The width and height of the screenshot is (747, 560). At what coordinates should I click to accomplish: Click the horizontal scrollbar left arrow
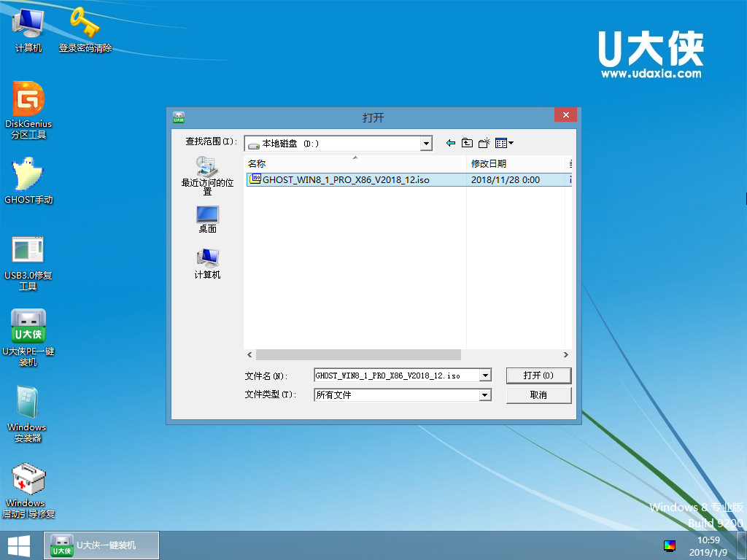[x=249, y=355]
